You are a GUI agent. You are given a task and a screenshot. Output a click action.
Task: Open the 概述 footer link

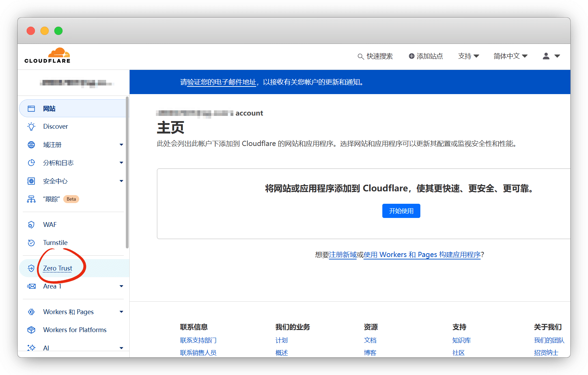click(x=281, y=353)
